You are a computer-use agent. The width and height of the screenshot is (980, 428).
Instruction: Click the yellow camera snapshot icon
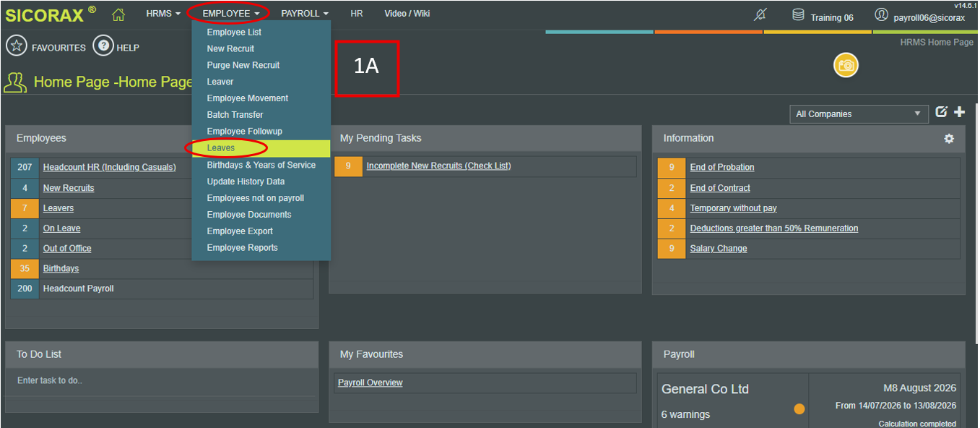coord(846,65)
